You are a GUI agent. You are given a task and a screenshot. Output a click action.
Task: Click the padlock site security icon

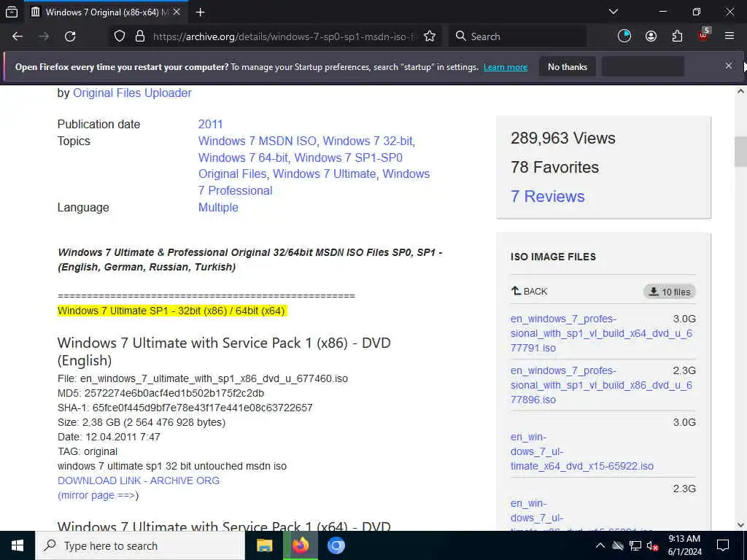(x=139, y=36)
